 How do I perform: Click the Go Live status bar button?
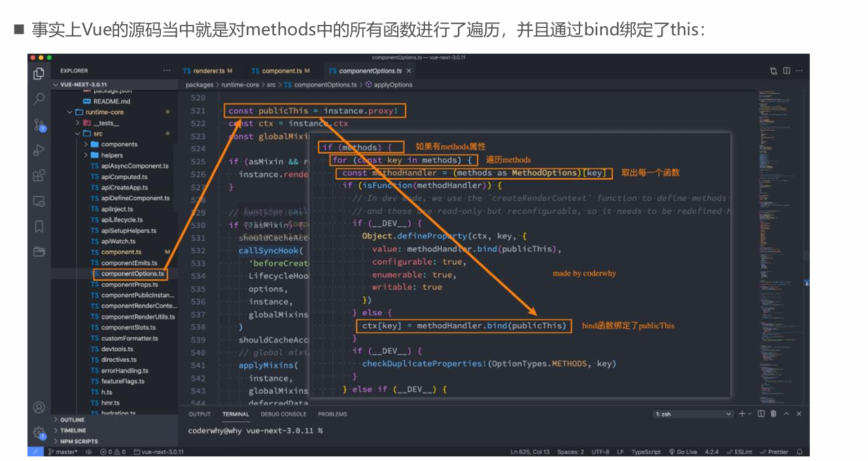click(x=683, y=452)
